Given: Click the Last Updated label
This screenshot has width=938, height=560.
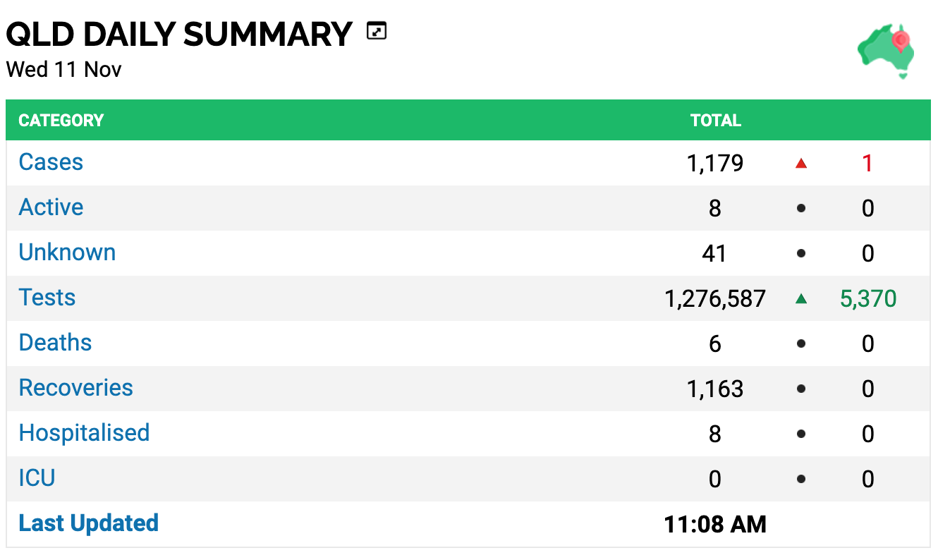Looking at the screenshot, I should pyautogui.click(x=89, y=523).
